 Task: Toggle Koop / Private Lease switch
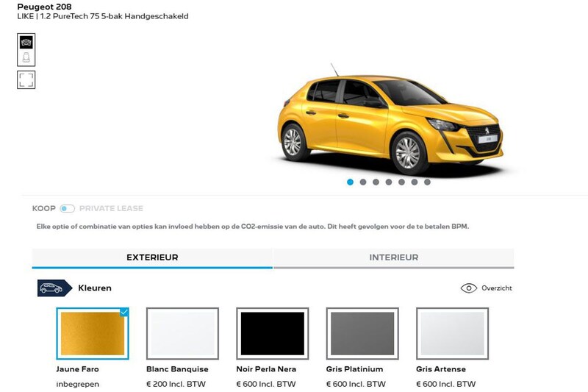68,209
